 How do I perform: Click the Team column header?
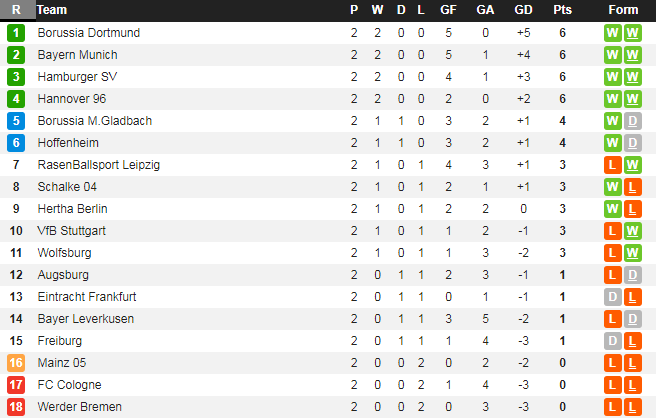click(x=52, y=10)
